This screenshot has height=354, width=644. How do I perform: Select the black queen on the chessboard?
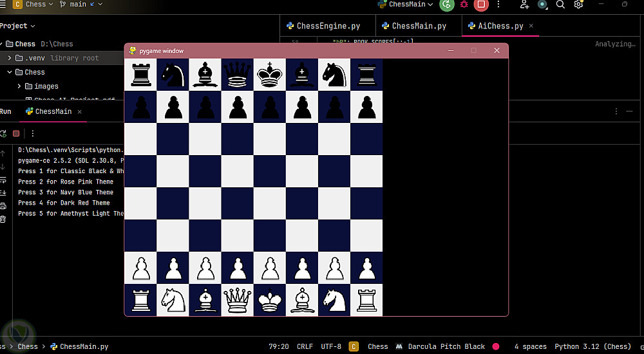237,74
